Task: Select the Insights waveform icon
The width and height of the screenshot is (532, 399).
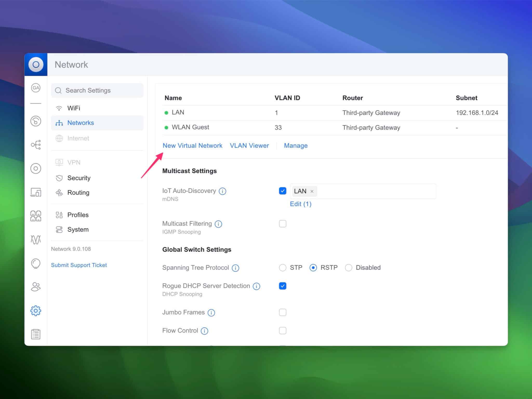Action: click(x=36, y=239)
